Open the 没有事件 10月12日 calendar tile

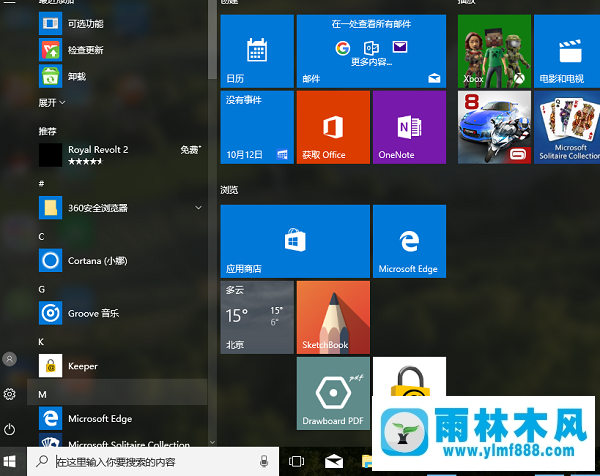(257, 127)
